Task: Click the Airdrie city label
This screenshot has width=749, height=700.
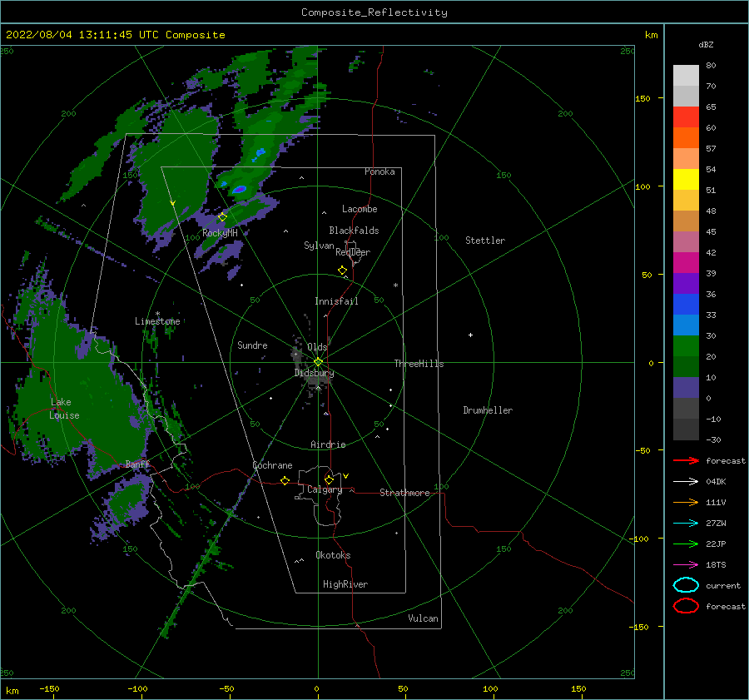Action: tap(328, 444)
